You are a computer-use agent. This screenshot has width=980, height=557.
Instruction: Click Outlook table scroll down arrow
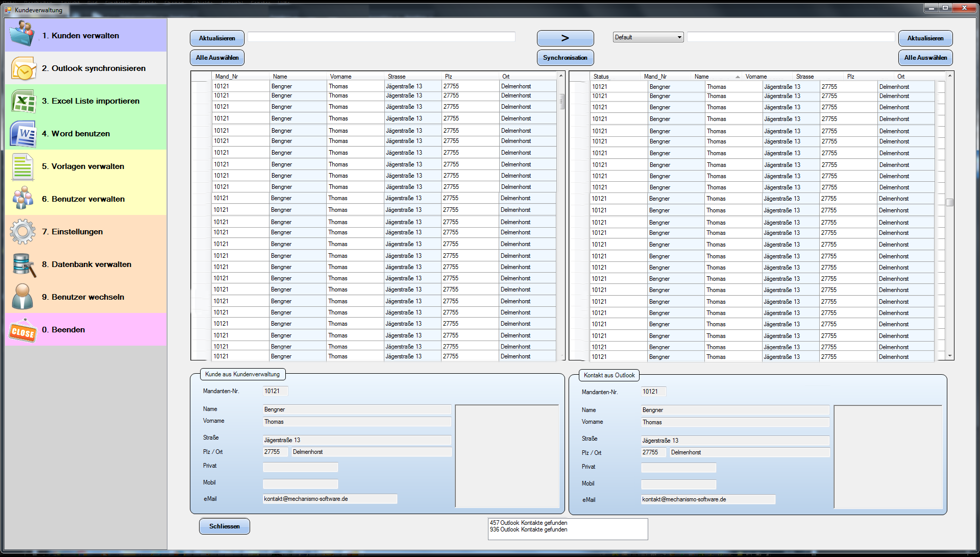(949, 356)
